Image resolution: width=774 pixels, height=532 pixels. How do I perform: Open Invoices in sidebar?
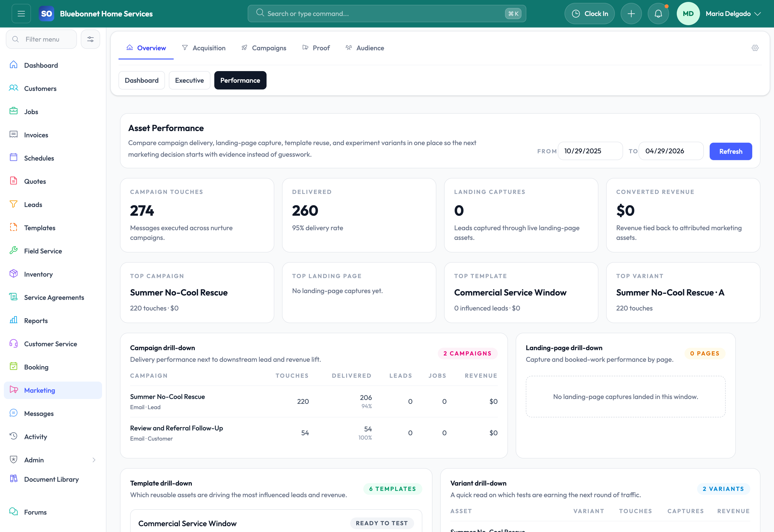[53, 135]
